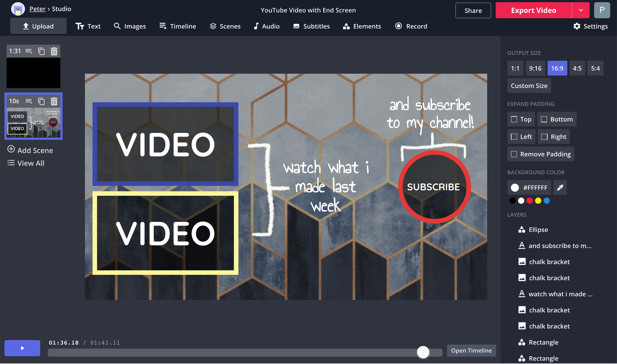Duplicate the 1:31 scene
Viewport: 617px width, 364px height.
tap(41, 51)
